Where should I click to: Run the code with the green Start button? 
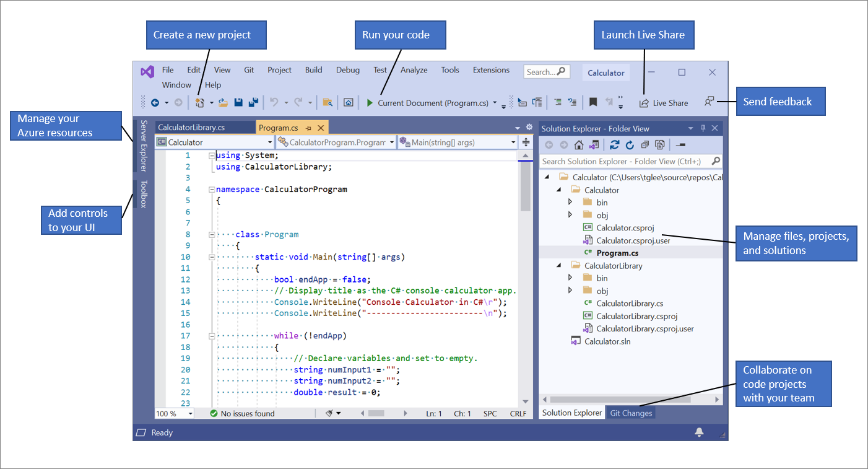369,102
